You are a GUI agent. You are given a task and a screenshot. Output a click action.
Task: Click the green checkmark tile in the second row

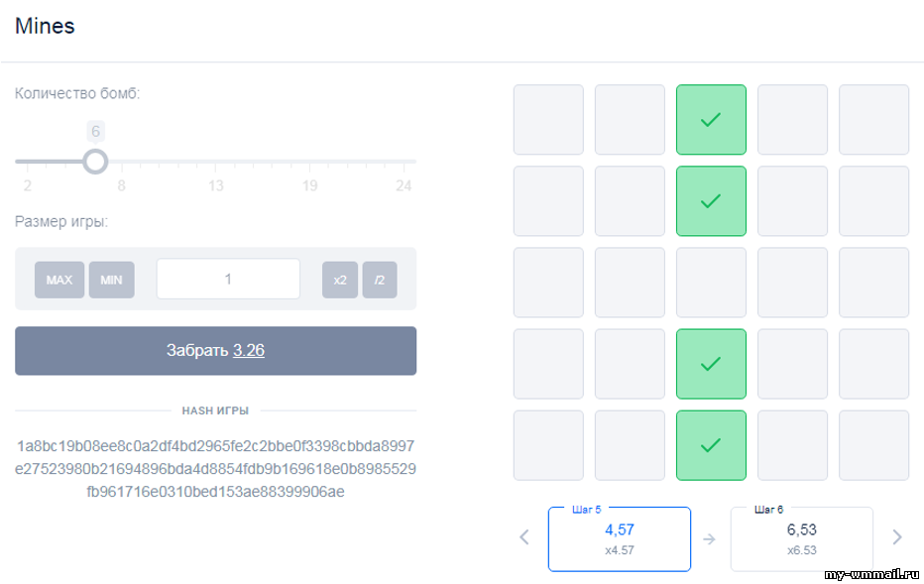coord(711,201)
